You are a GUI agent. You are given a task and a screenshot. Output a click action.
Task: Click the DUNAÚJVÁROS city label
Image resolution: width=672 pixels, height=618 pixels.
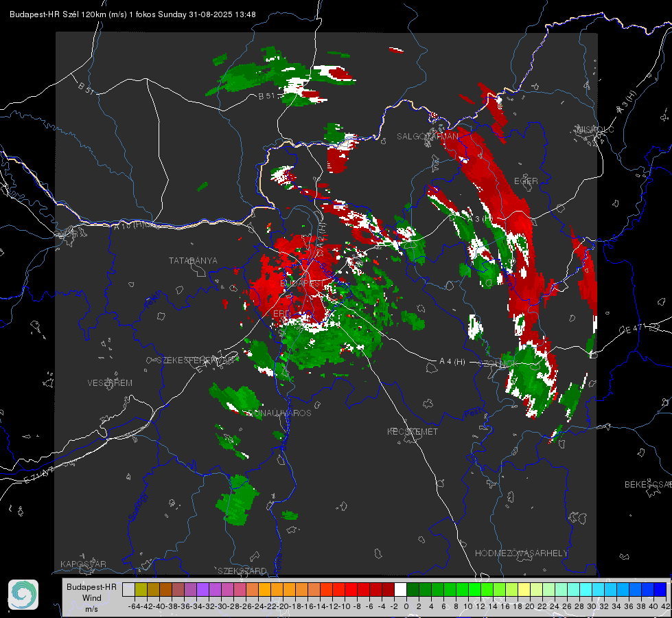point(279,413)
